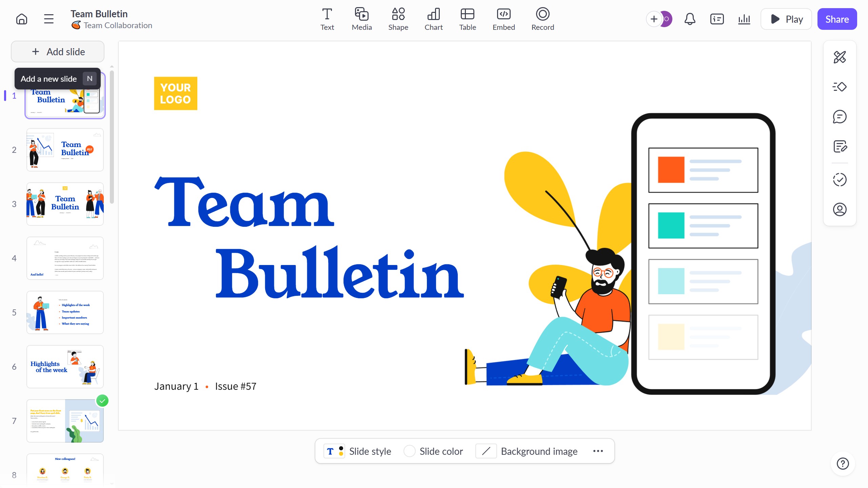Open the analytics bar chart icon

pos(744,19)
